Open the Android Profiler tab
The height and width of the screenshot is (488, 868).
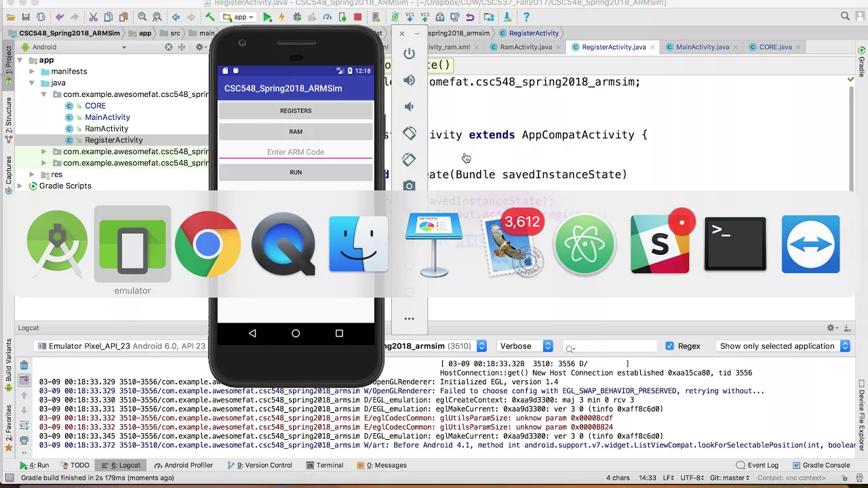(183, 465)
